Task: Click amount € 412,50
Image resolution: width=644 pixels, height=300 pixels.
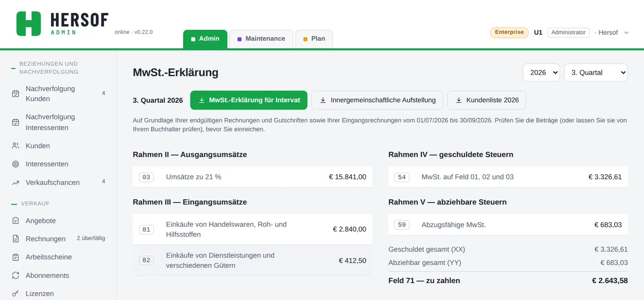Action: coord(353,260)
